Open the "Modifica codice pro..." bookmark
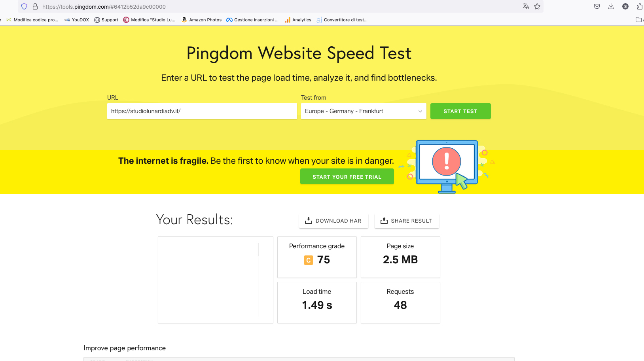Image resolution: width=644 pixels, height=361 pixels. [32, 20]
